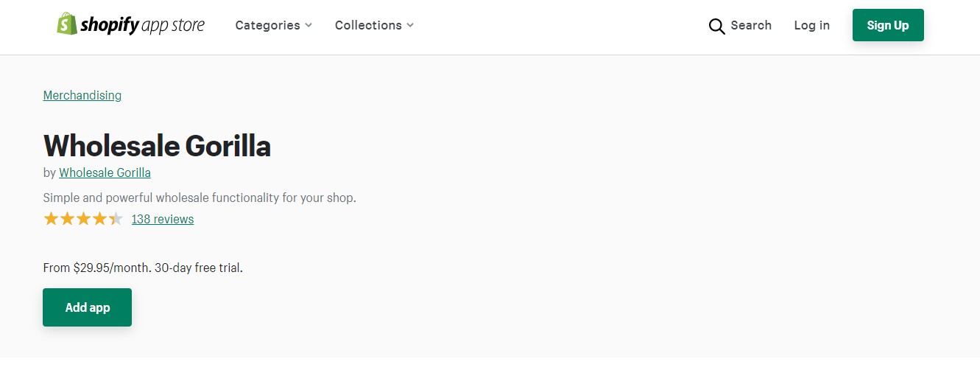Screen dimensions: 980x387
Task: Open the Wholesale Gorilla developer link
Action: click(105, 172)
